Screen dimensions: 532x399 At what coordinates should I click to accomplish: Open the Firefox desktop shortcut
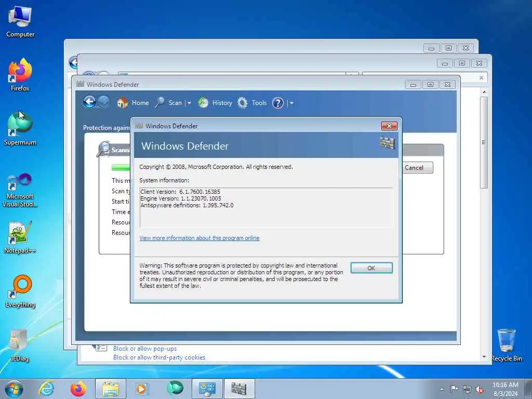(20, 75)
